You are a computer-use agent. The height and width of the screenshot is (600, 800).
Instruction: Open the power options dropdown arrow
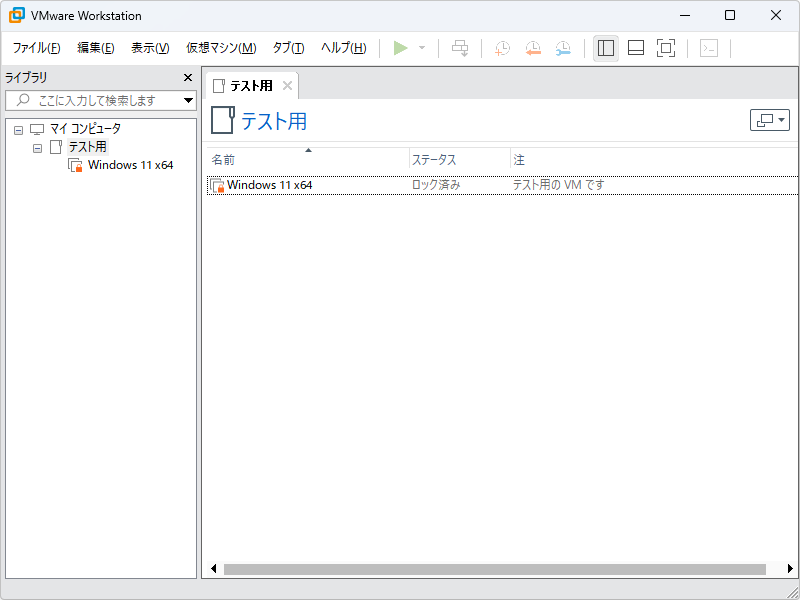422,48
